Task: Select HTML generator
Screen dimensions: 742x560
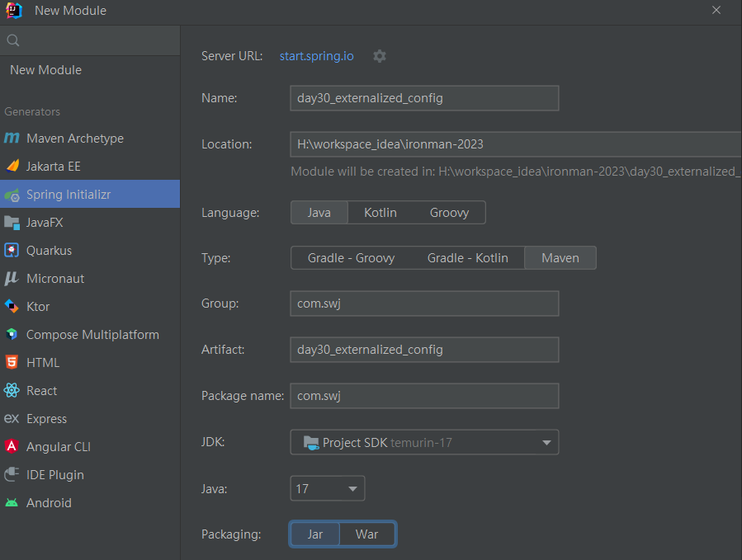Action: (90, 362)
